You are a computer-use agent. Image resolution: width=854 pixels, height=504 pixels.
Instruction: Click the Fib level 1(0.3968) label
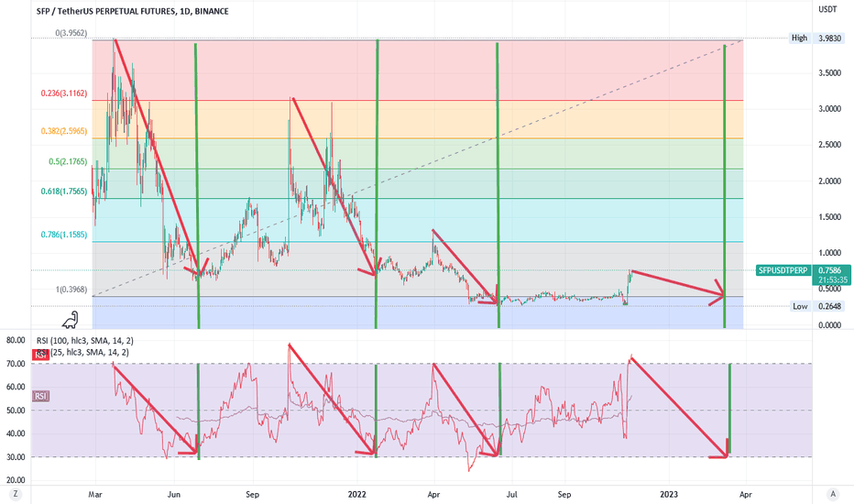(71, 290)
